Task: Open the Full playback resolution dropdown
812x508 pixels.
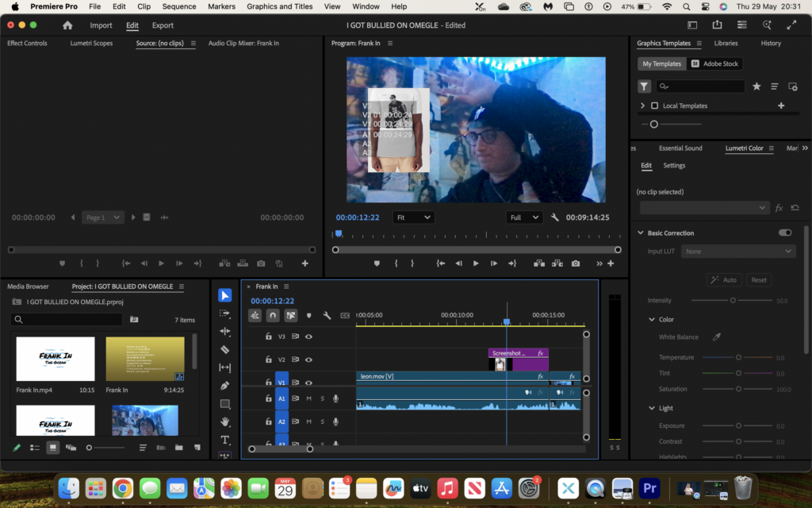Action: point(523,217)
